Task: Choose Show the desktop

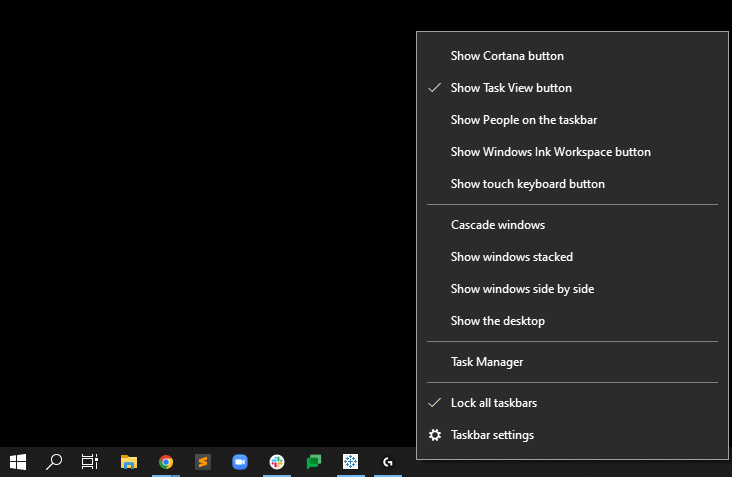Action: pos(572,321)
